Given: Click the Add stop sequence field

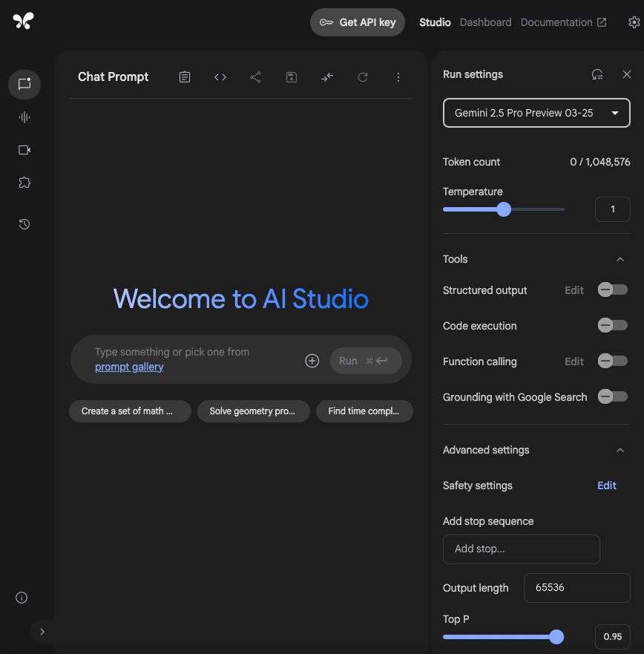Looking at the screenshot, I should pyautogui.click(x=522, y=549).
